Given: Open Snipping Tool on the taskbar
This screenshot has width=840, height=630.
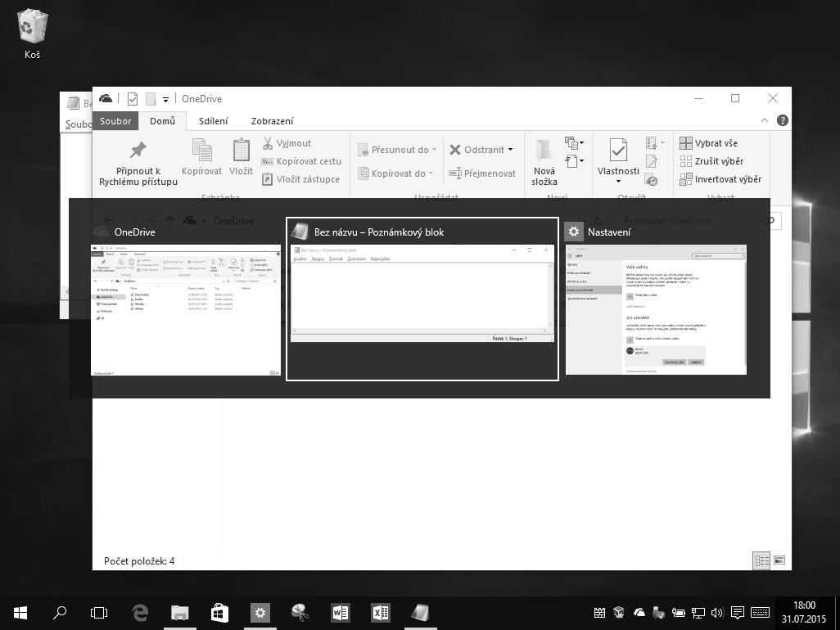Looking at the screenshot, I should coord(300,613).
